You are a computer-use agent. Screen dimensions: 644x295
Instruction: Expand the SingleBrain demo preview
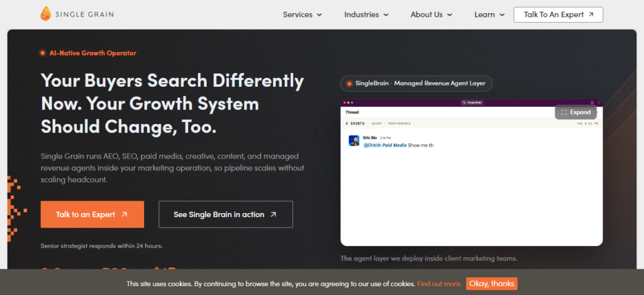(x=575, y=112)
